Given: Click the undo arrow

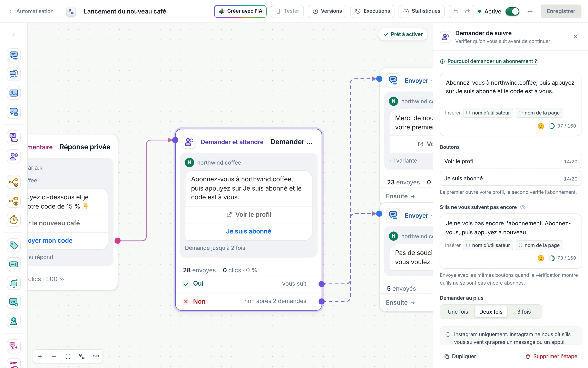Looking at the screenshot, I should tap(456, 11).
